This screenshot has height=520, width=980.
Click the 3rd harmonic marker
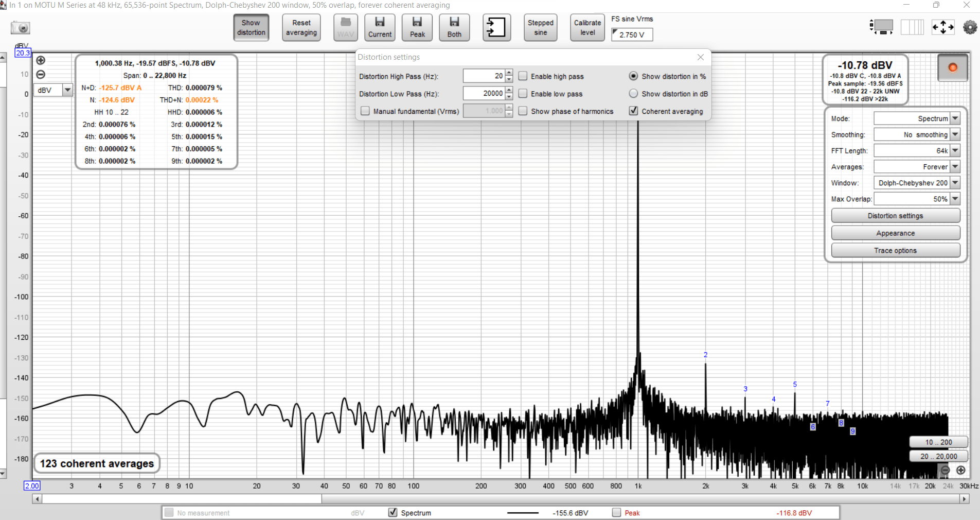pyautogui.click(x=745, y=389)
